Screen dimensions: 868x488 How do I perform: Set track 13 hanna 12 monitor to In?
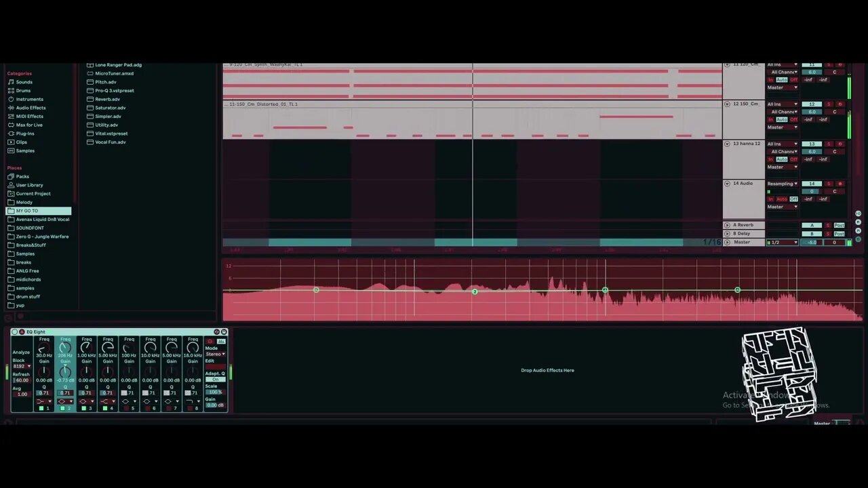(x=770, y=159)
